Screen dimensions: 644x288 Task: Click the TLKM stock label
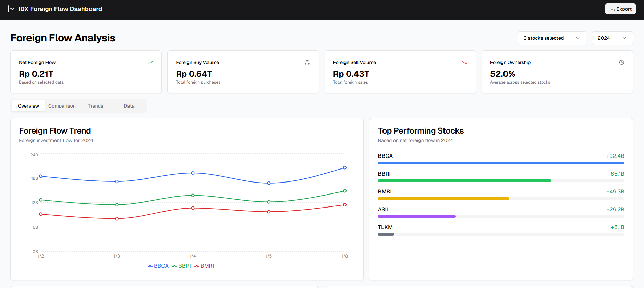click(385, 227)
